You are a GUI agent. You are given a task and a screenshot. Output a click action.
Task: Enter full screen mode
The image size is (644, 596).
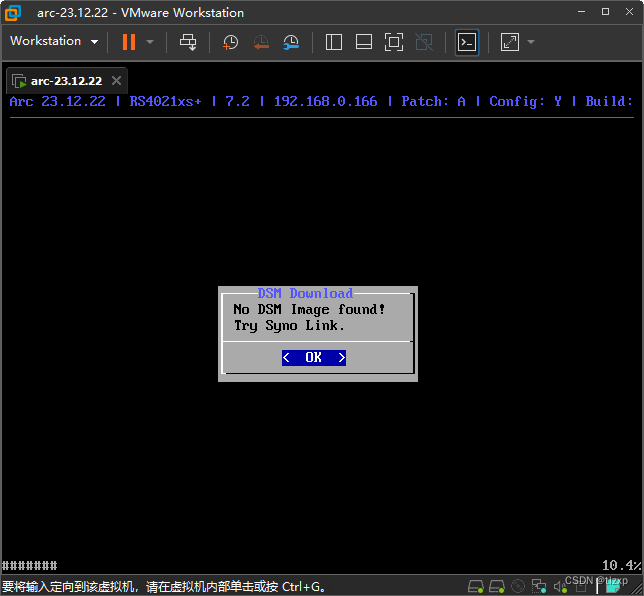coord(393,42)
